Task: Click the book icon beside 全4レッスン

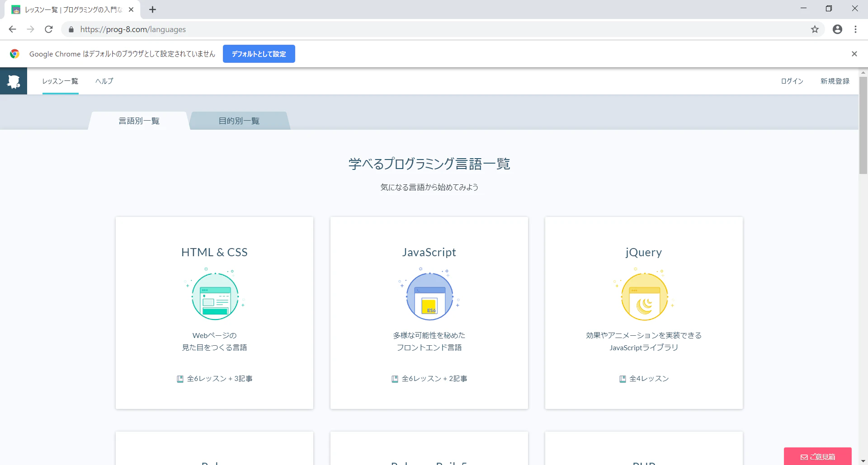Action: (x=623, y=379)
